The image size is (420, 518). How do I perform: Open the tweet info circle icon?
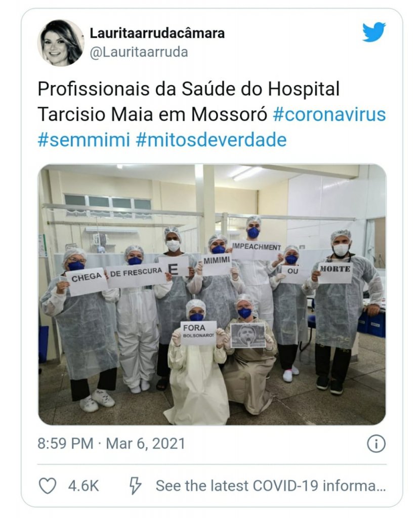pyautogui.click(x=376, y=444)
